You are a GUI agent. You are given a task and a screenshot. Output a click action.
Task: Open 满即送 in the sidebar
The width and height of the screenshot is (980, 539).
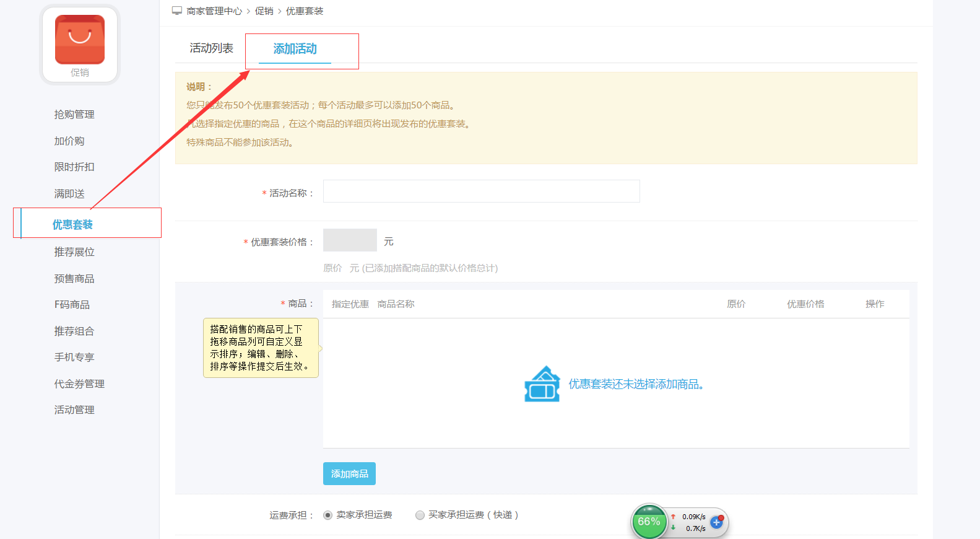(69, 194)
